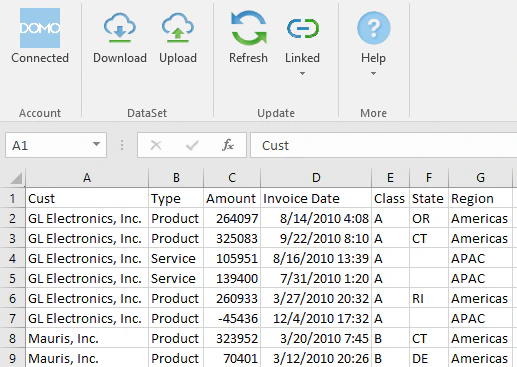Click the Download DataSet cloud icon

pos(120,28)
